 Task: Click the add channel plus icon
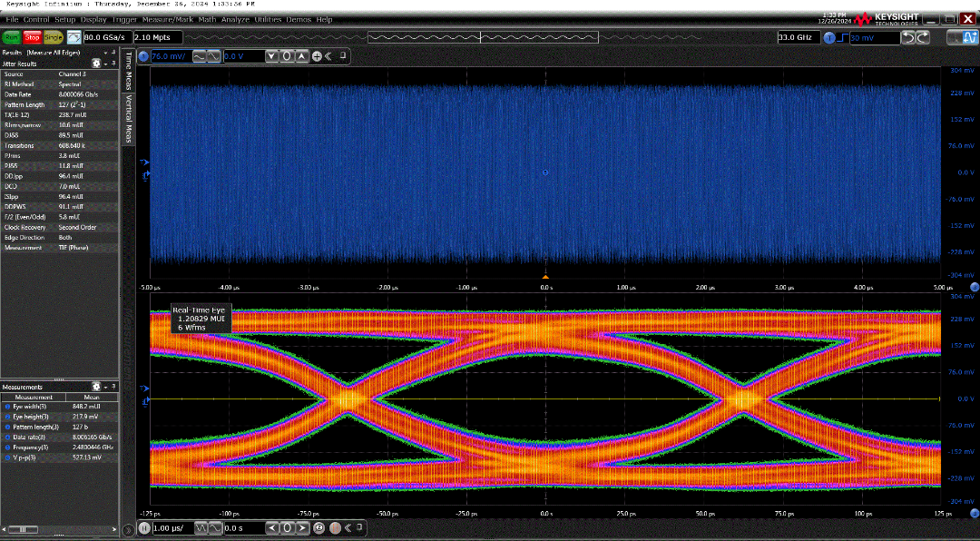pos(318,56)
